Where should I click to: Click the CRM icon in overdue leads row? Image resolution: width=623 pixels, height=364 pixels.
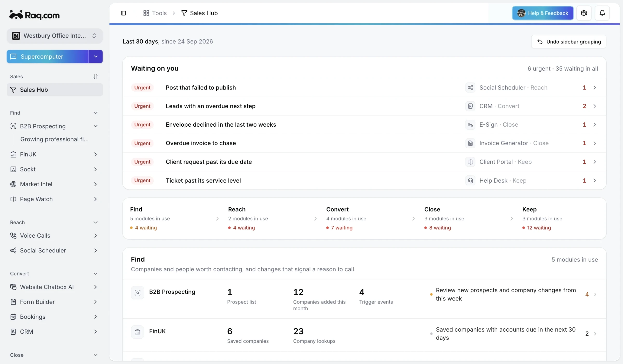coord(470,106)
